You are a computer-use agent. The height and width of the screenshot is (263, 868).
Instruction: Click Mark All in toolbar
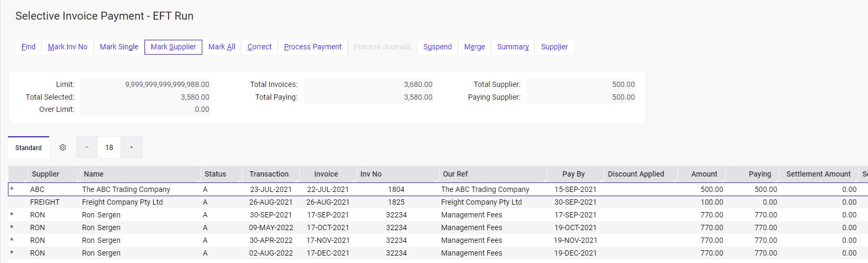[221, 47]
